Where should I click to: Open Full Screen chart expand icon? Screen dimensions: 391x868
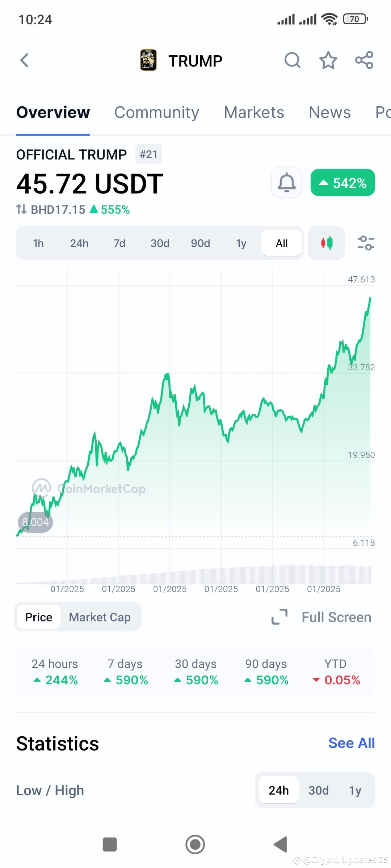279,617
